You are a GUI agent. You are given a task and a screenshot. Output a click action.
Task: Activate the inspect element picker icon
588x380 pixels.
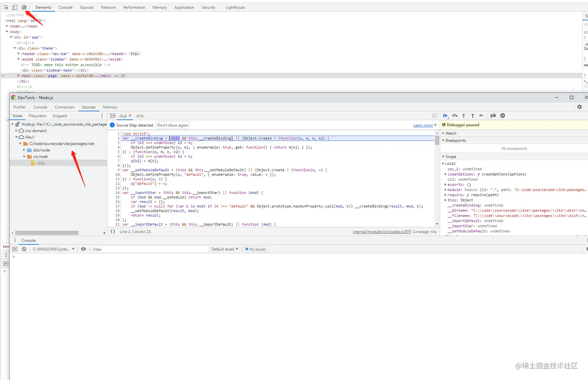(x=6, y=7)
